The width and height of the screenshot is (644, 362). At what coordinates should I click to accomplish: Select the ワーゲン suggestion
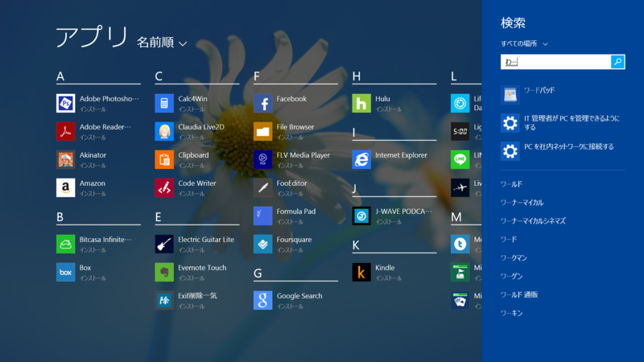[x=511, y=276]
